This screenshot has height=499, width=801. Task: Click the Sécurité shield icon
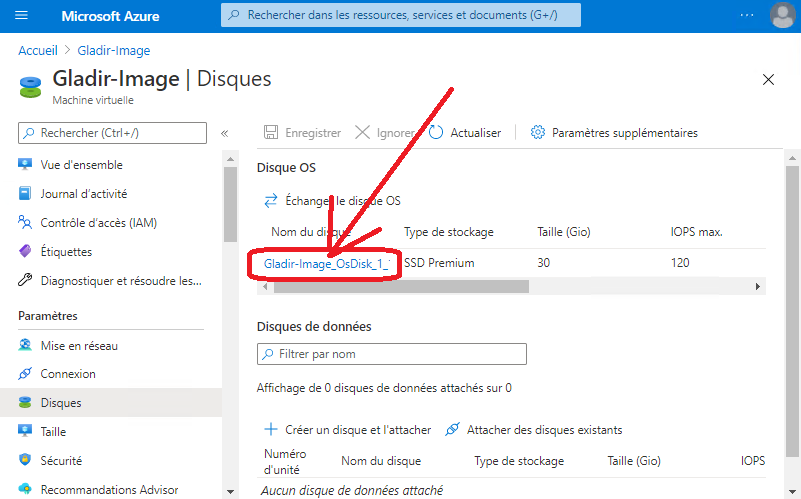[25, 460]
